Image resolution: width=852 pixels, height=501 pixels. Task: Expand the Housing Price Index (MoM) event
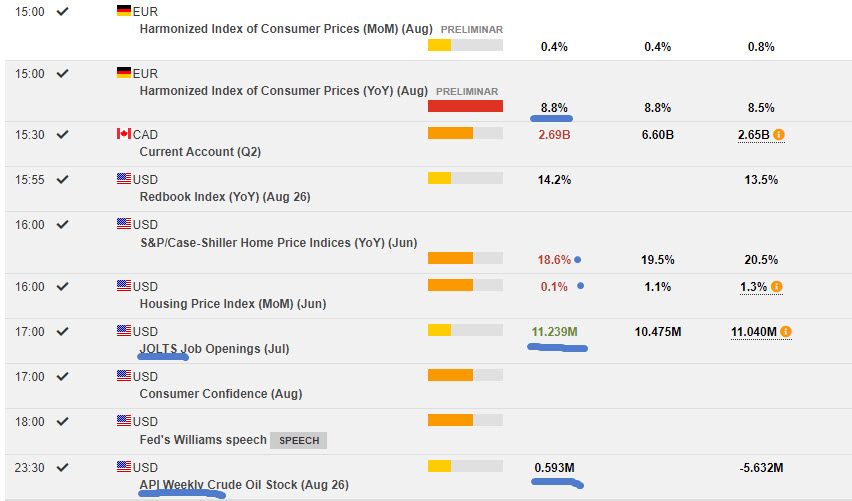tap(232, 304)
